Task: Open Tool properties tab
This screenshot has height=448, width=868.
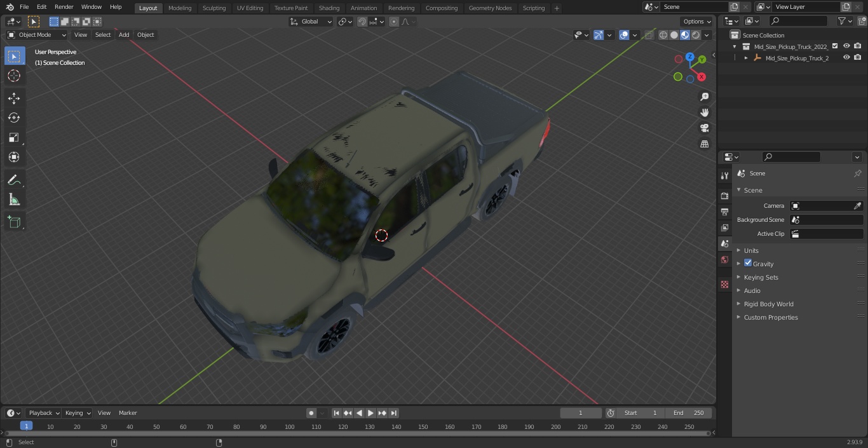Action: tap(724, 175)
